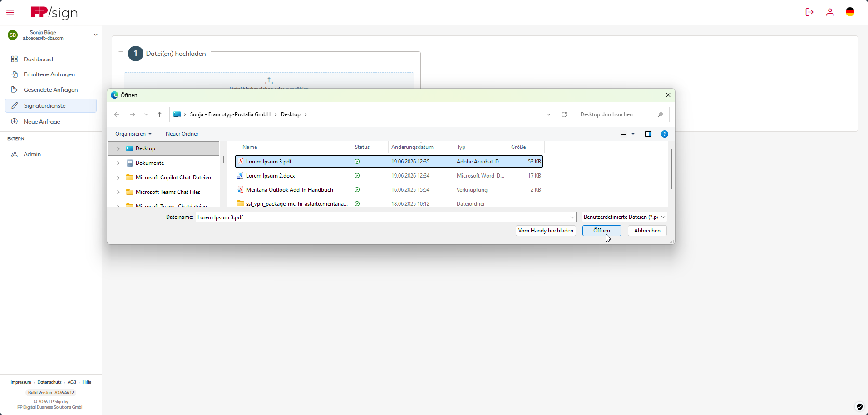Open the user profile icon
The height and width of the screenshot is (415, 868).
(x=830, y=12)
